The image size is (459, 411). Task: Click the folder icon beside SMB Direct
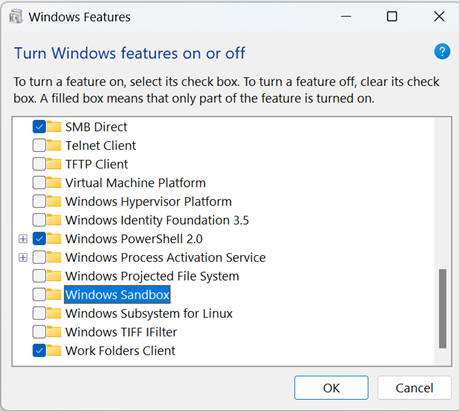pyautogui.click(x=54, y=127)
